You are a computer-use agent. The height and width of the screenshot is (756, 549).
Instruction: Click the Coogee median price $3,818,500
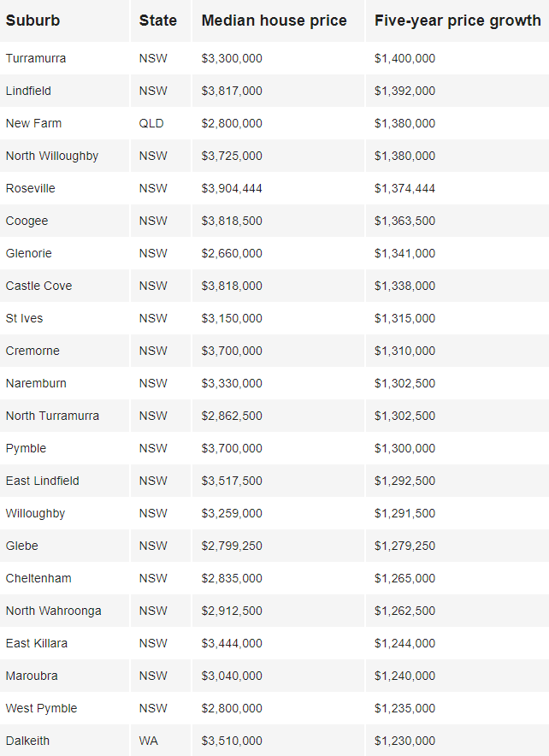(x=232, y=221)
